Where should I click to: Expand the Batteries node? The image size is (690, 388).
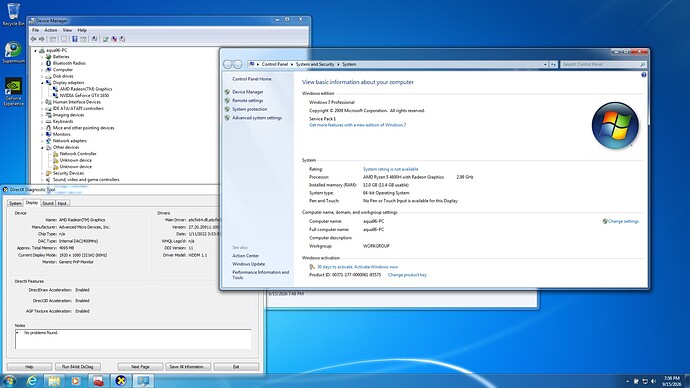[42, 57]
